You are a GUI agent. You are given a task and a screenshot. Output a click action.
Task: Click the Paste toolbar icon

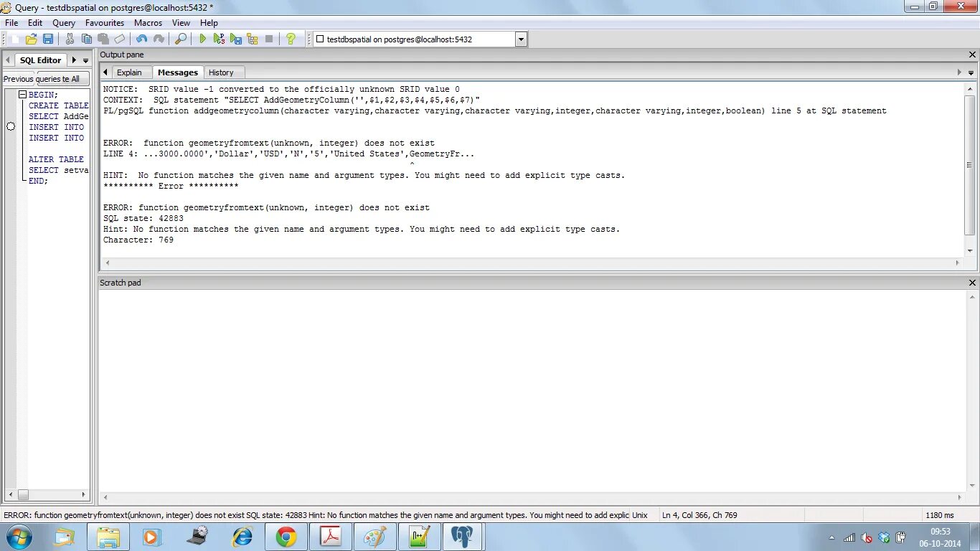[103, 39]
